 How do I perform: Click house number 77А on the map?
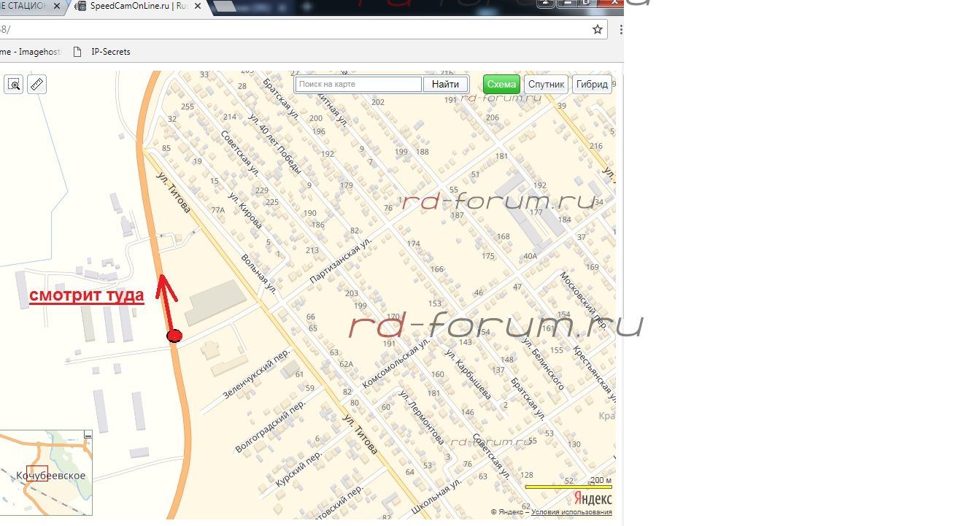(217, 210)
